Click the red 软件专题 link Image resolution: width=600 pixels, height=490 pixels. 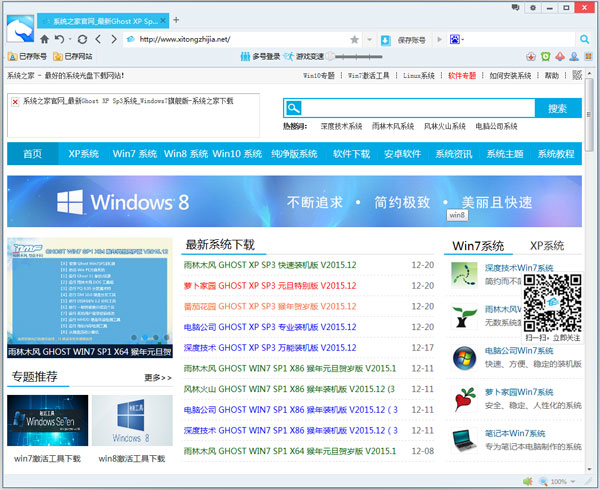tap(462, 76)
